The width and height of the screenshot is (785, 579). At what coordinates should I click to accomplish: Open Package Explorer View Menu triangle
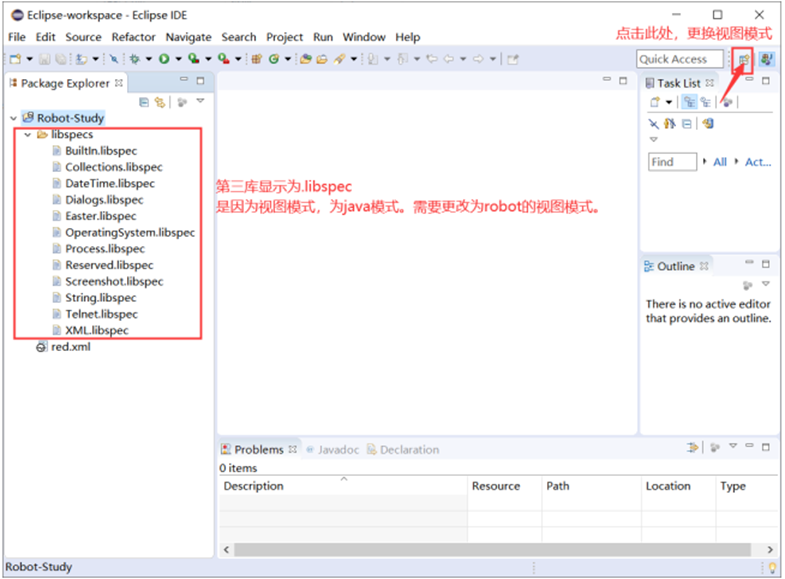pyautogui.click(x=201, y=102)
